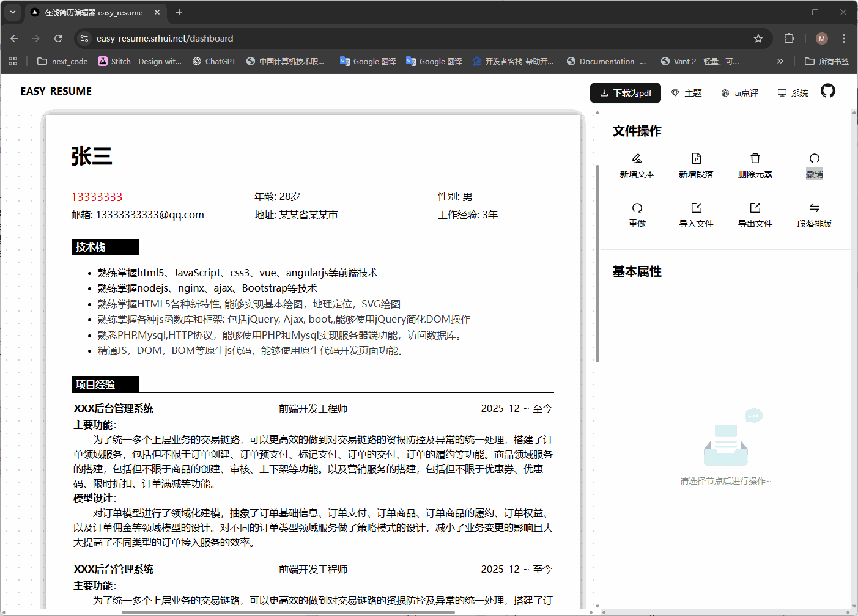Expand hidden bookmarks with the » chevron
Viewport: 858px width, 616px height.
780,61
